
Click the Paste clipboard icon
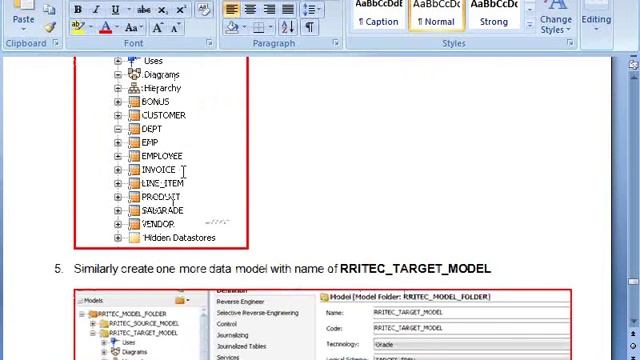[23, 5]
